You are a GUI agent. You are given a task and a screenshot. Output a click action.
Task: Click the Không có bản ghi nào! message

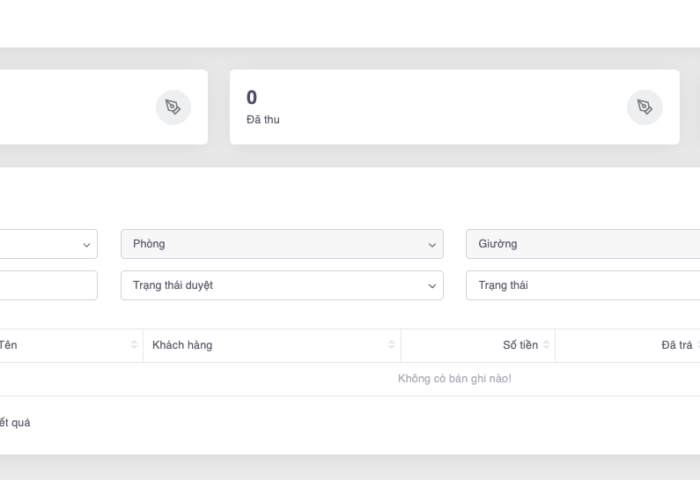tap(454, 378)
